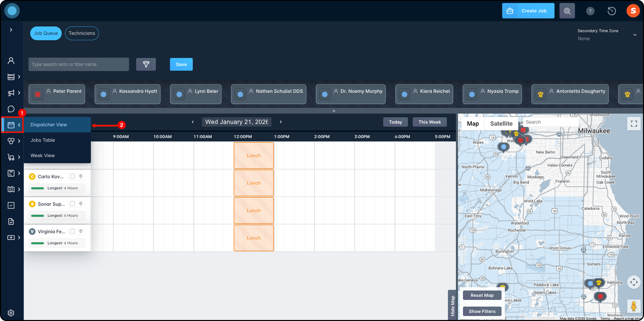Open the document report sidebar icon
This screenshot has width=644, height=321.
coord(11,221)
